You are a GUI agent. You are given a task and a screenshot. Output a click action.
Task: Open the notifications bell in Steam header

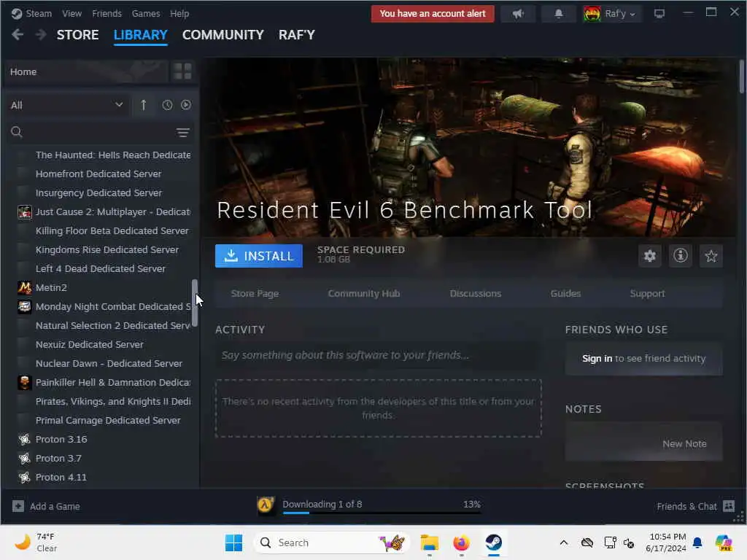coord(558,14)
